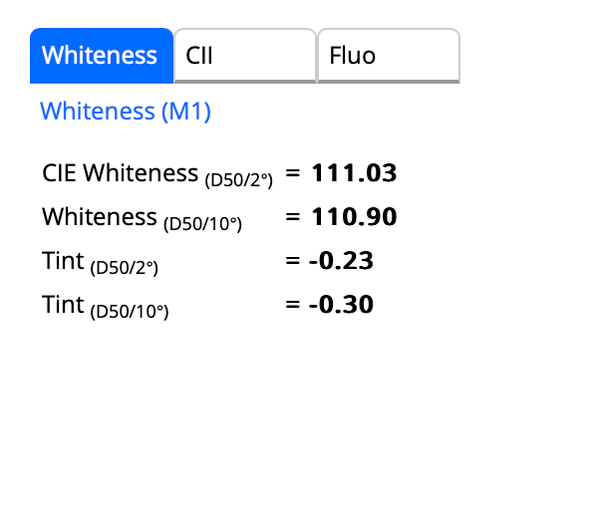Click the equals sign beside -0.23

(x=293, y=261)
